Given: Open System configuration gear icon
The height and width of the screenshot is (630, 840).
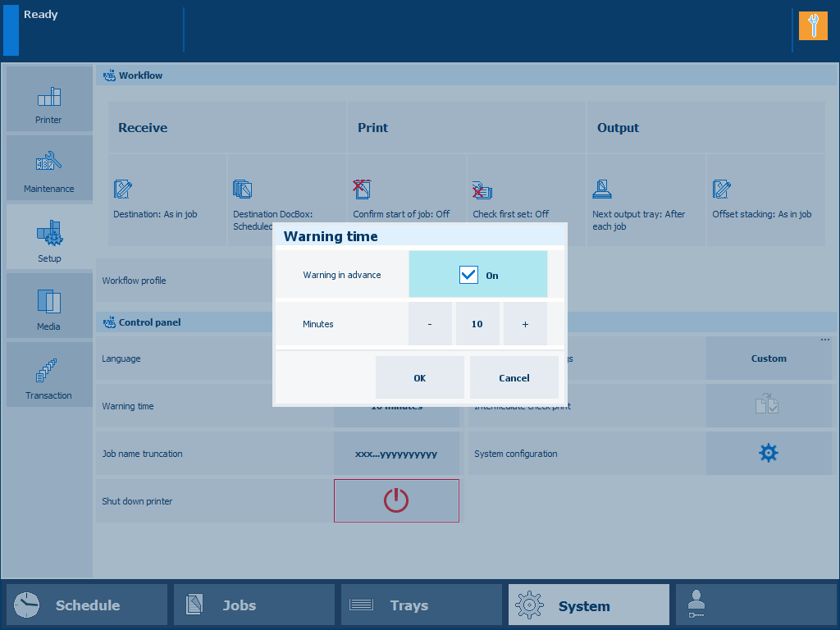Looking at the screenshot, I should [x=769, y=453].
